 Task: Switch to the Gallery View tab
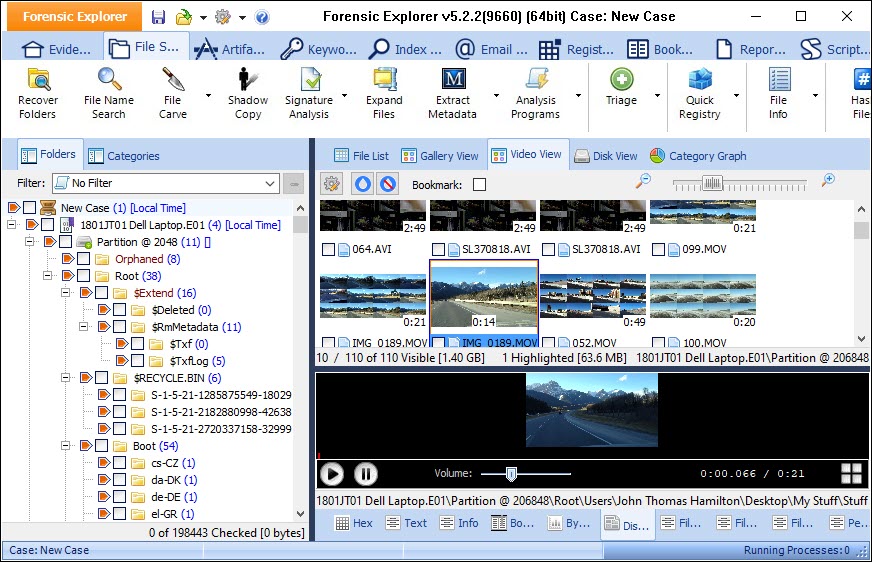tap(440, 156)
